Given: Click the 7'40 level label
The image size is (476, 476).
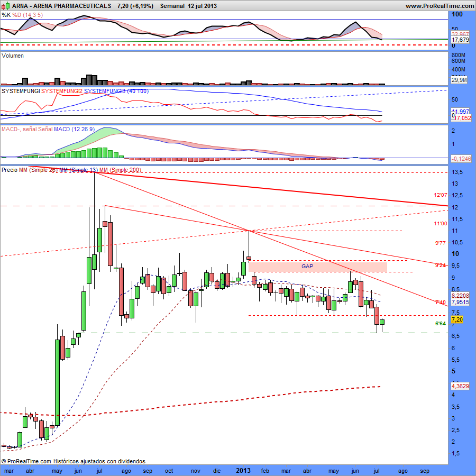Looking at the screenshot, I should tap(441, 303).
